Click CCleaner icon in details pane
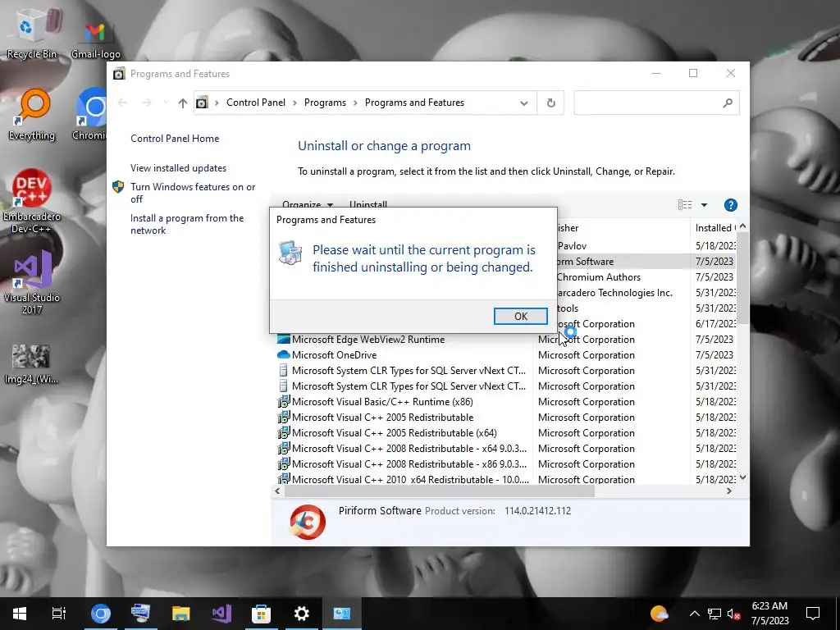The image size is (840, 630). click(x=308, y=522)
